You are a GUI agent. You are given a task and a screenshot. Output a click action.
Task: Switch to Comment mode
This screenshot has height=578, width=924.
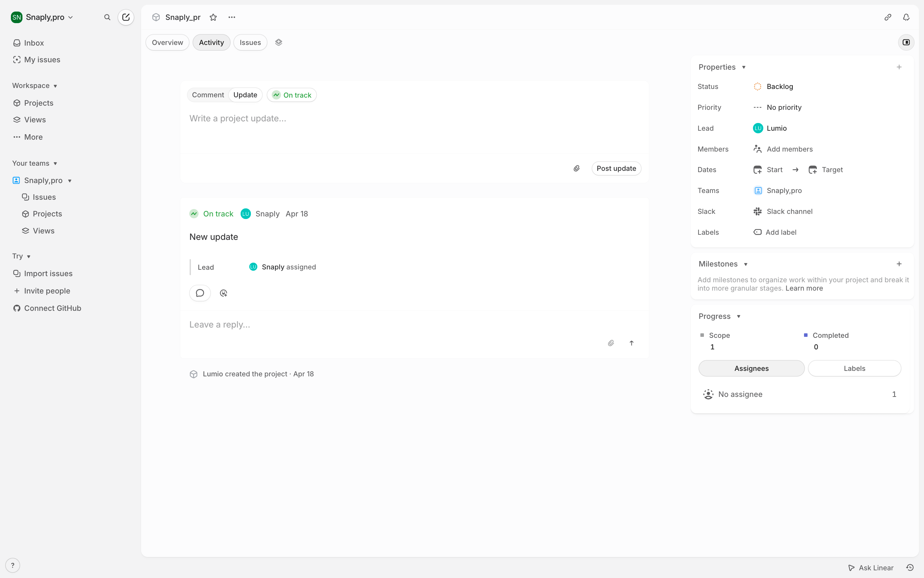pos(208,95)
